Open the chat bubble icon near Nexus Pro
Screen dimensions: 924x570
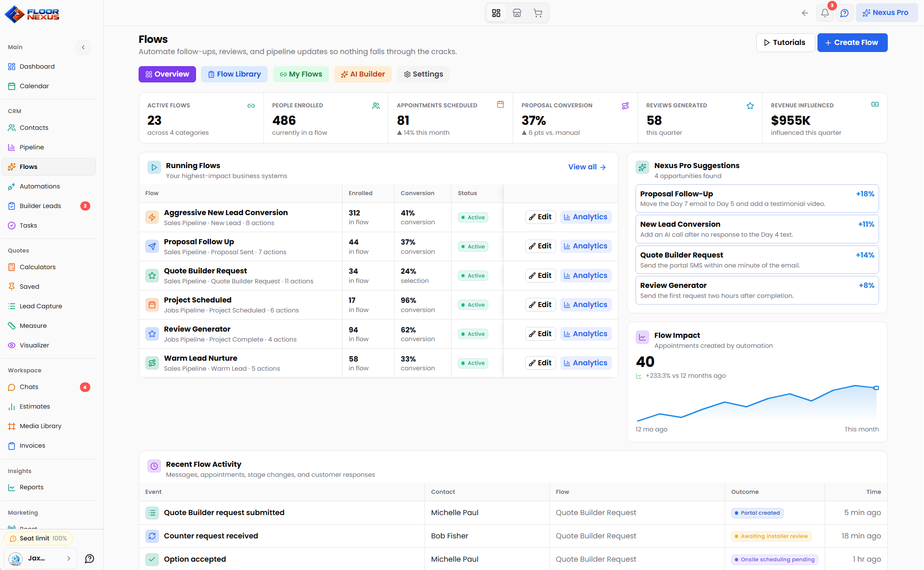[845, 13]
